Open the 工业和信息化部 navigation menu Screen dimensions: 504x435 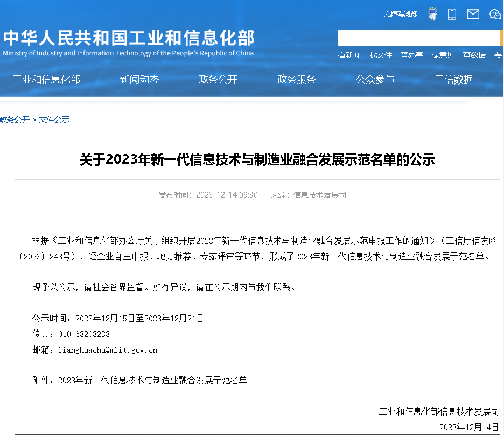[46, 80]
